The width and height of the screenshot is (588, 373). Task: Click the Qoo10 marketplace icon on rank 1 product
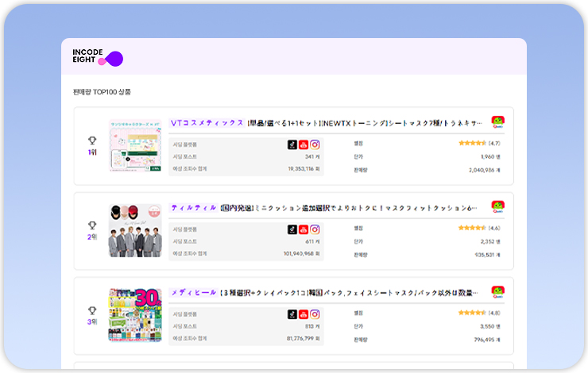[498, 122]
